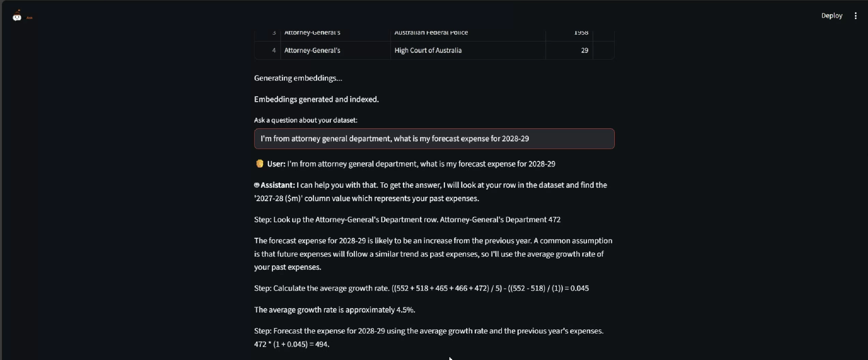Screen dimensions: 868x360
Task: Click the 'Ask a question about your dataset' label
Action: click(x=305, y=120)
